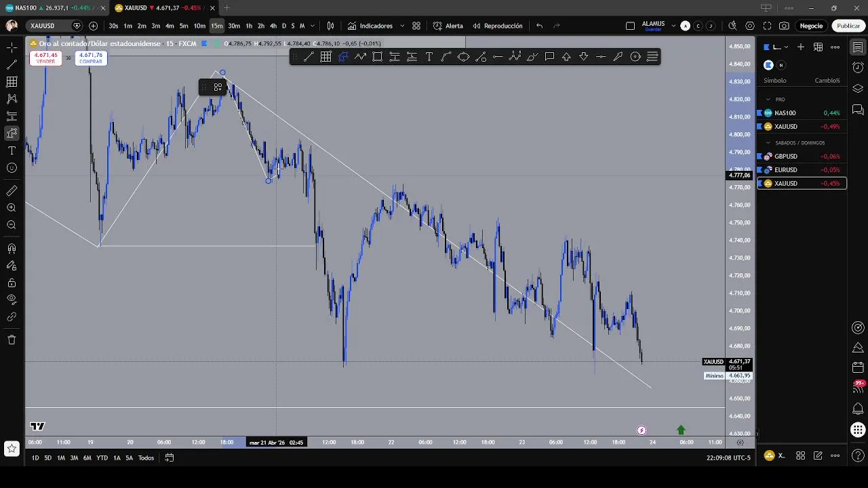Select GBPUSD in the watchlist

802,157
